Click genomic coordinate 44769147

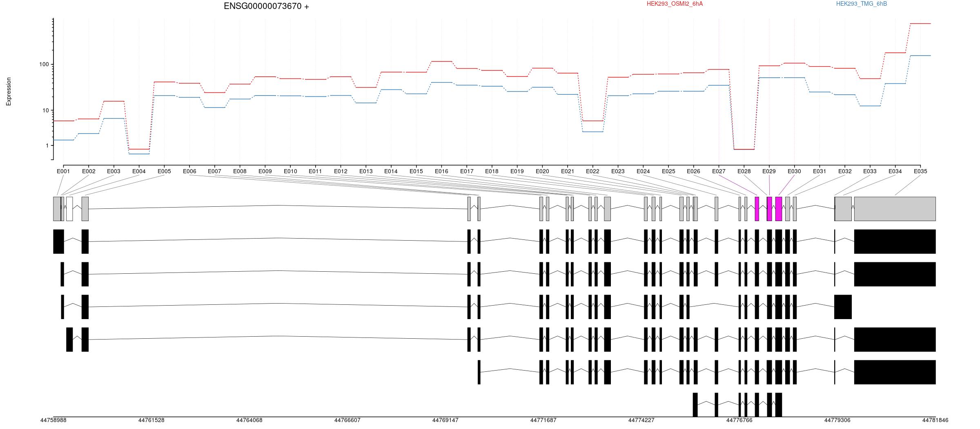[445, 420]
